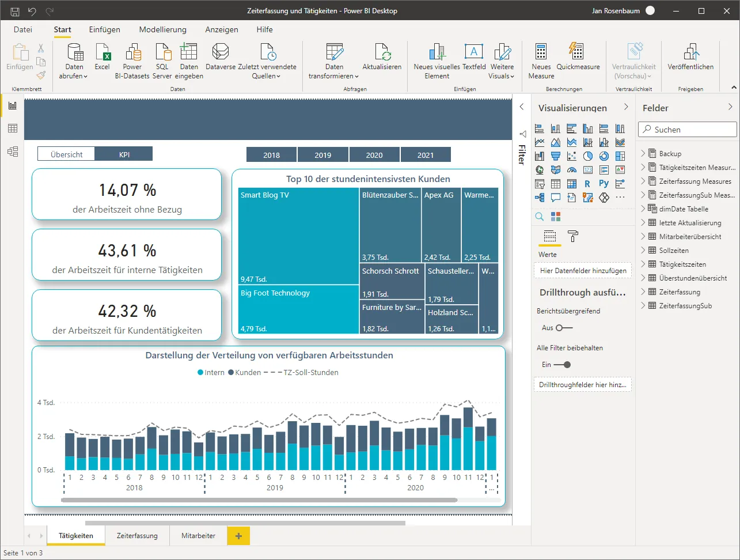Select the donut chart visual icon

pos(604,156)
